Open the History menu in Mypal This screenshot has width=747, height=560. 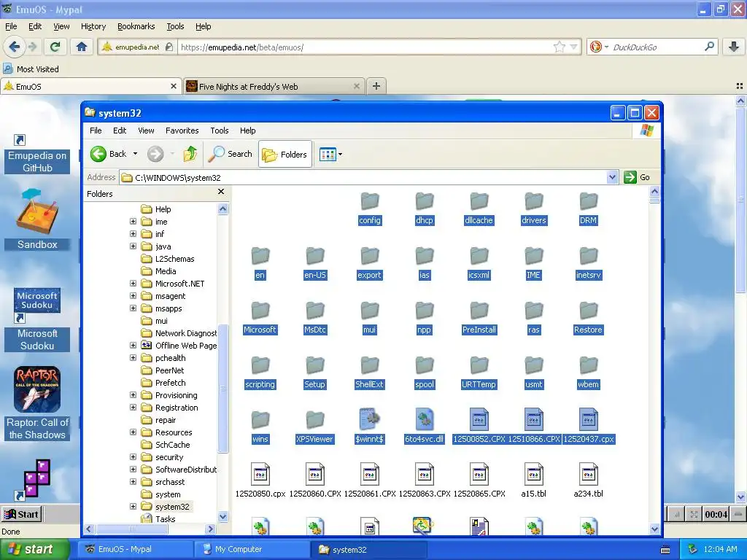(x=93, y=26)
